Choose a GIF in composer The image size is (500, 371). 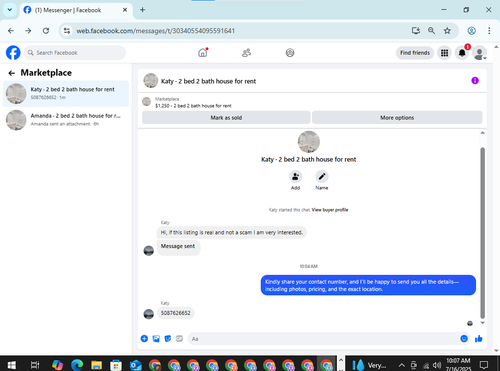[179, 339]
